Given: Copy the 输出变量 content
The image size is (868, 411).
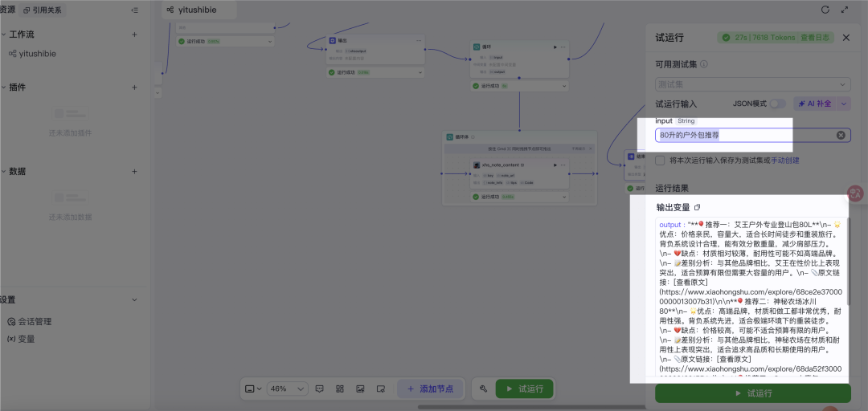Looking at the screenshot, I should pyautogui.click(x=698, y=207).
